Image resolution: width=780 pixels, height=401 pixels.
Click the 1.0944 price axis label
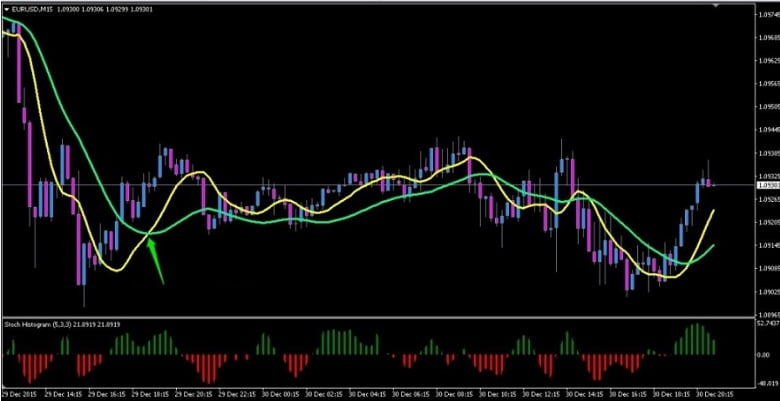pyautogui.click(x=768, y=130)
